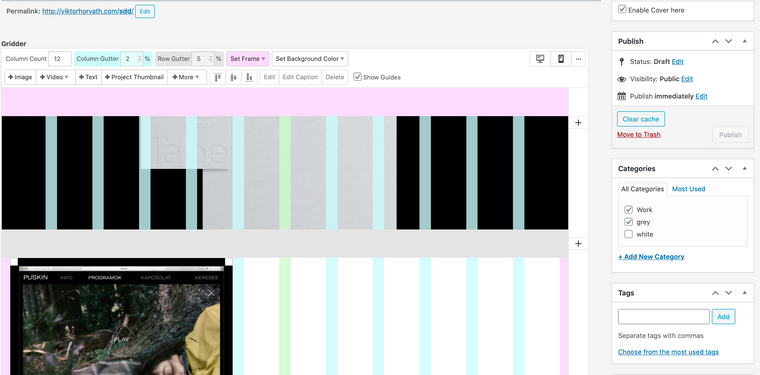Move Publish panel up
Screen dimensions: 760x375
(x=715, y=41)
